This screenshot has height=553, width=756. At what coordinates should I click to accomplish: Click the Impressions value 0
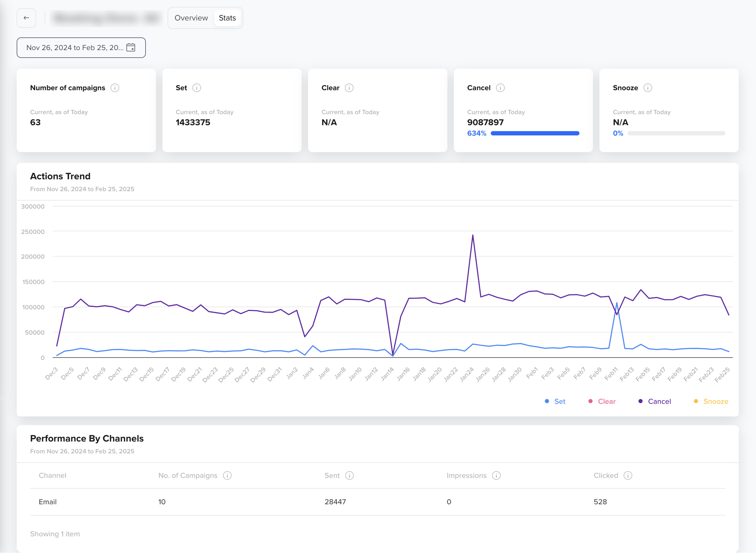click(x=449, y=502)
